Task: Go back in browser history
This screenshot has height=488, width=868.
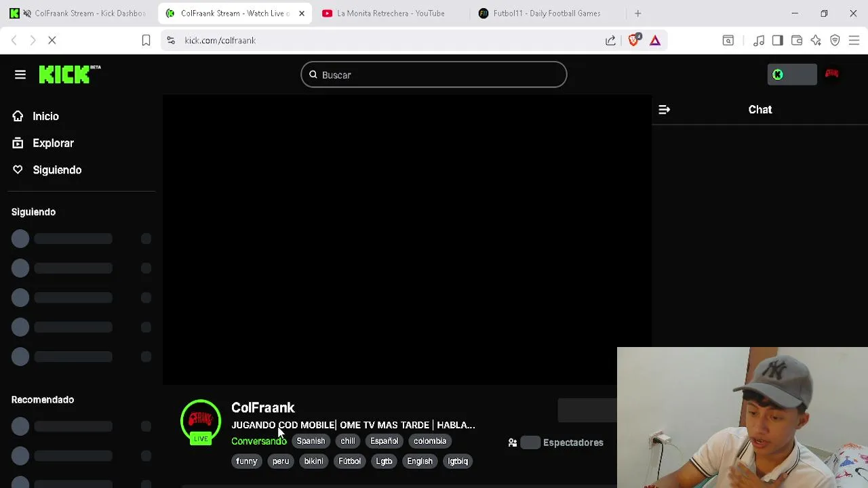Action: click(14, 41)
